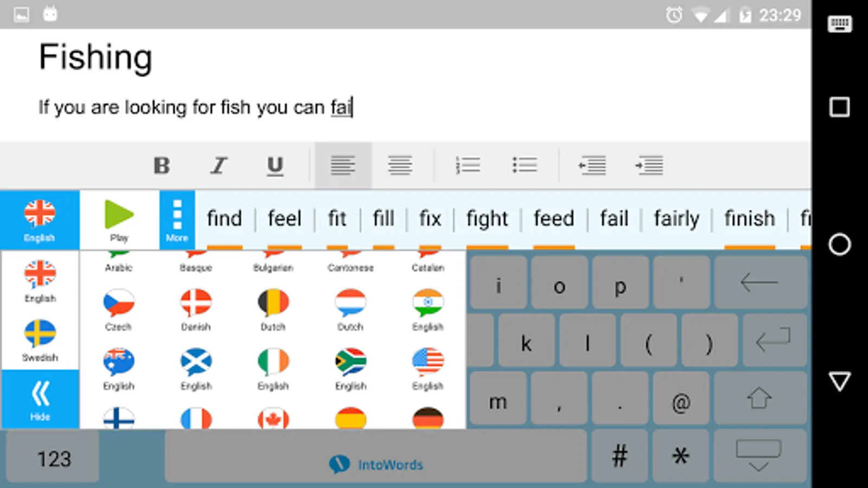Tap the Android home circle button
868x488 pixels.
pos(839,245)
